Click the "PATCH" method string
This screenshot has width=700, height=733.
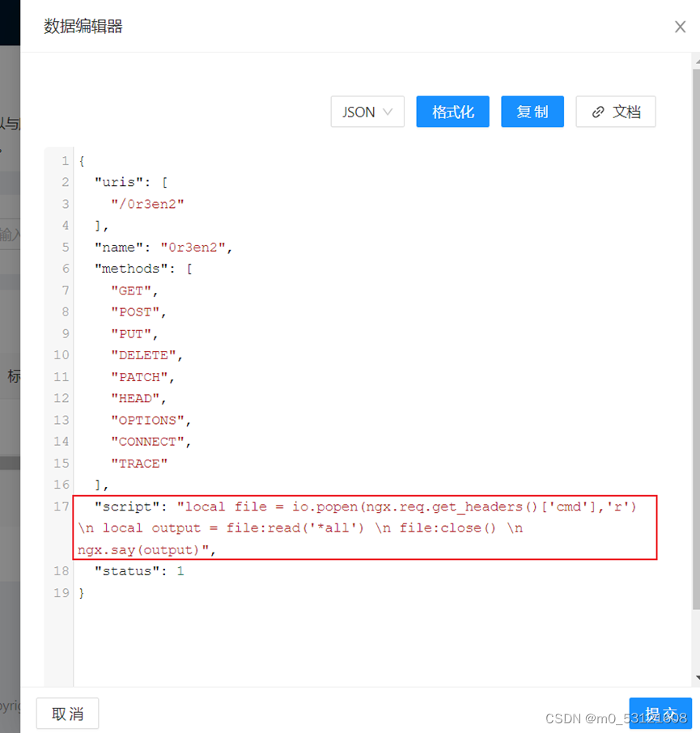click(x=139, y=377)
